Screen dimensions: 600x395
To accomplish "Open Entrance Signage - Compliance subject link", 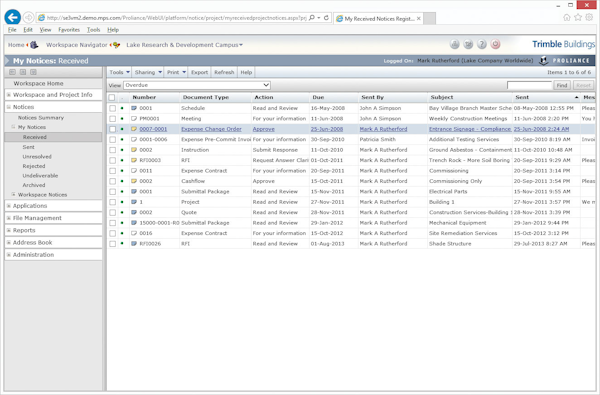I will tap(470, 129).
